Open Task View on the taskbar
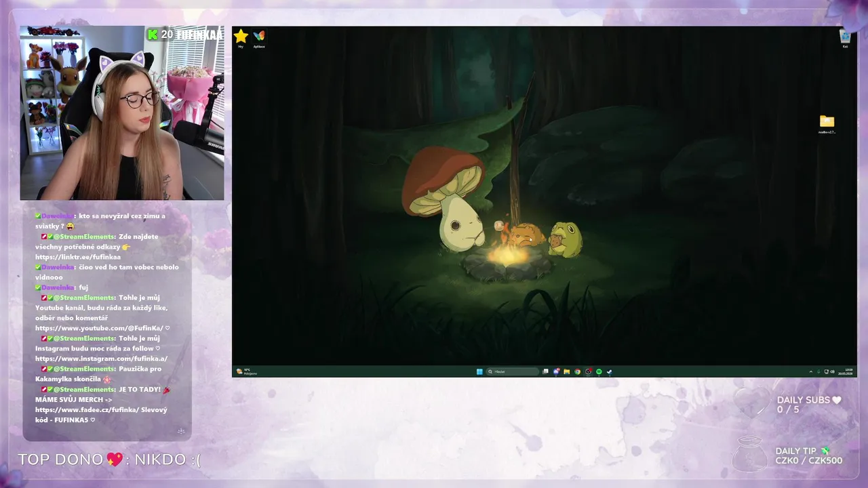The width and height of the screenshot is (868, 488). [x=546, y=371]
